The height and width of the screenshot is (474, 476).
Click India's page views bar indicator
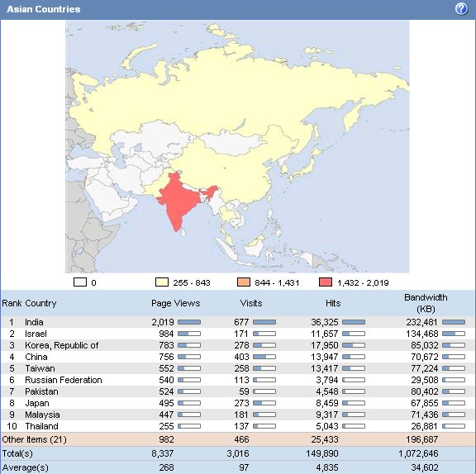point(189,322)
